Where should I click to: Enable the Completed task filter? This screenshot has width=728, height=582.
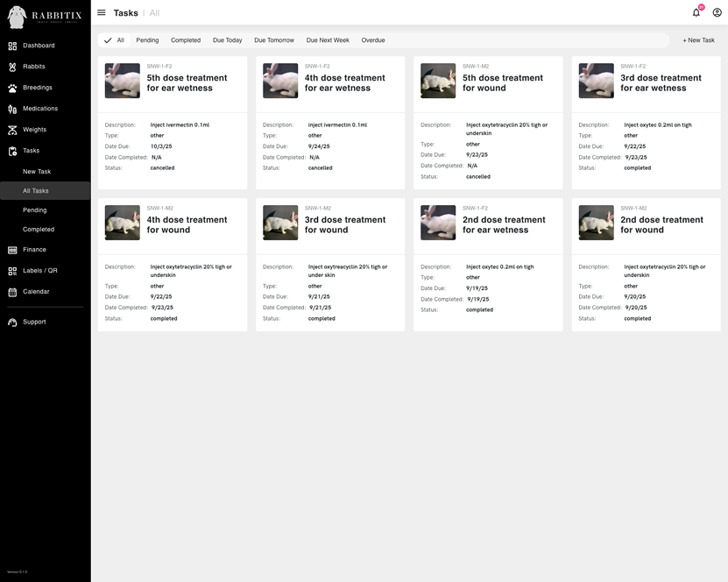coord(186,39)
